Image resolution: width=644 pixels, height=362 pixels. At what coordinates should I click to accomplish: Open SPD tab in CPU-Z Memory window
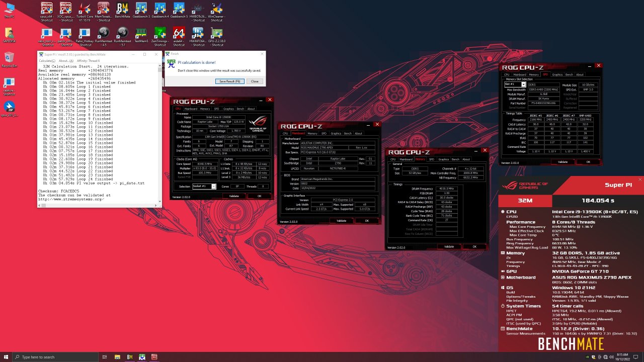coord(431,159)
